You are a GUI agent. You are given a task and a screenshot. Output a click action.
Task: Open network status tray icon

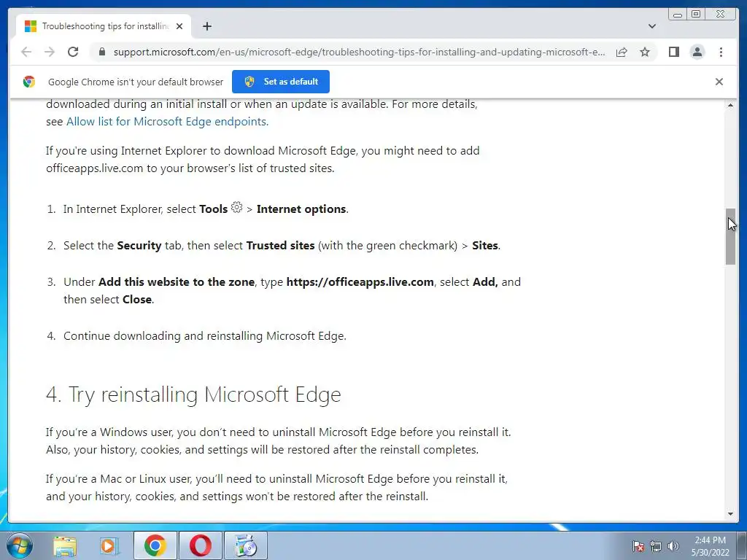click(656, 546)
